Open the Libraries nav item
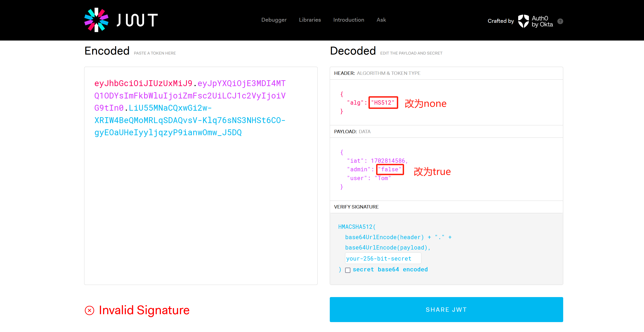Screen dimensions: 644x332 coord(310,20)
